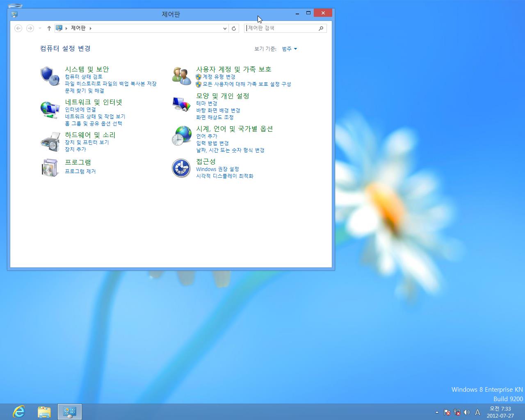
Task: Open 날짜, 시간 또는 숫자 형식 변경
Action: [x=231, y=151]
